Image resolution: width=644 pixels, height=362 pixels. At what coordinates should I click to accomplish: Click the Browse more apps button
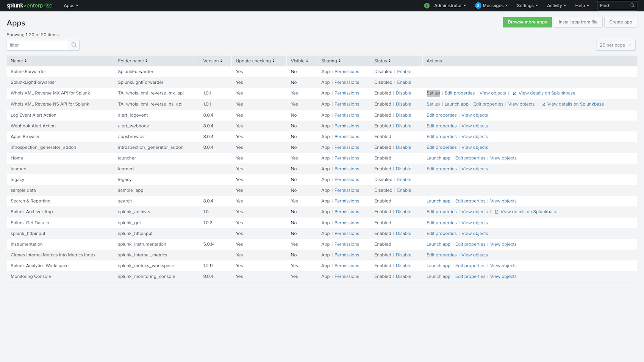(x=527, y=22)
